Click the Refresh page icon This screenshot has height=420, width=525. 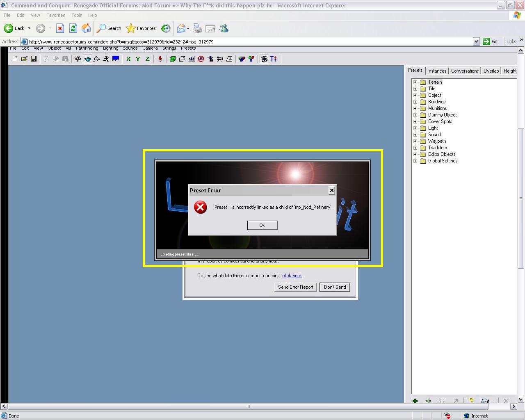point(73,28)
